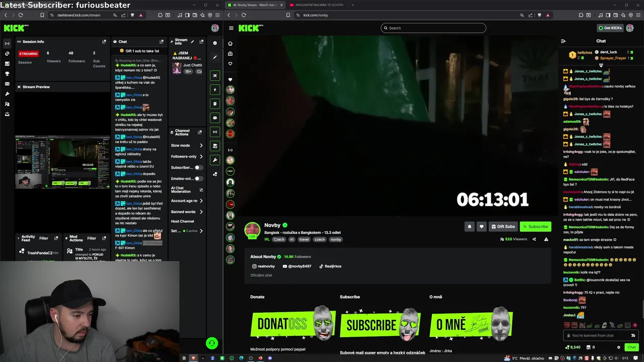644x362 pixels.
Task: Open realnovby Instagram link
Action: [x=264, y=266]
